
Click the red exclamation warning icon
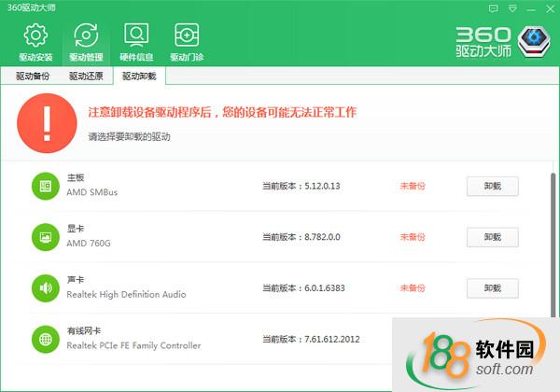tap(42, 121)
